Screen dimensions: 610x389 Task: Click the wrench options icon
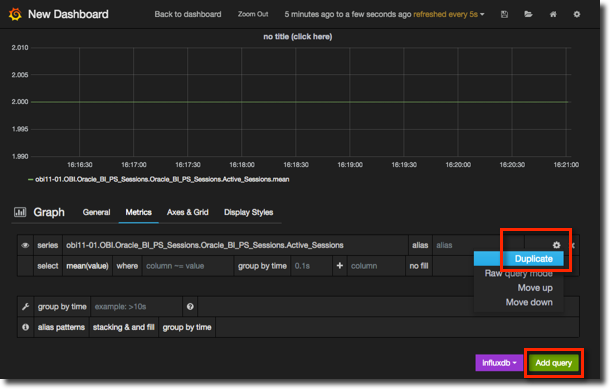(x=26, y=307)
